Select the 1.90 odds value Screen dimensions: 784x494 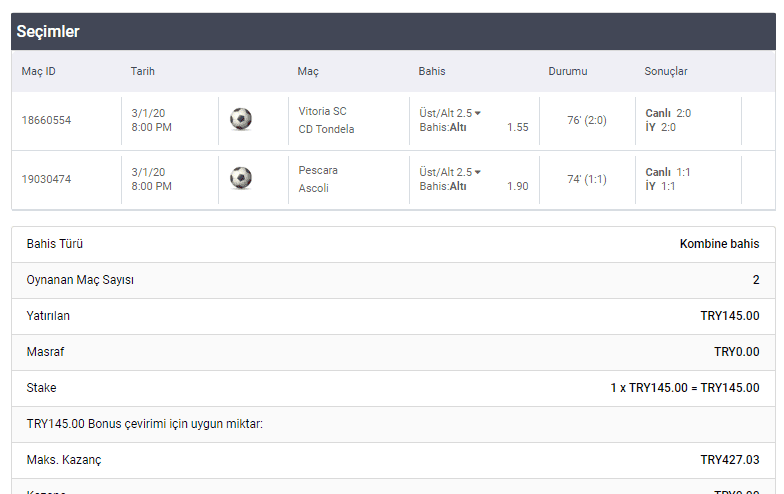tap(518, 186)
